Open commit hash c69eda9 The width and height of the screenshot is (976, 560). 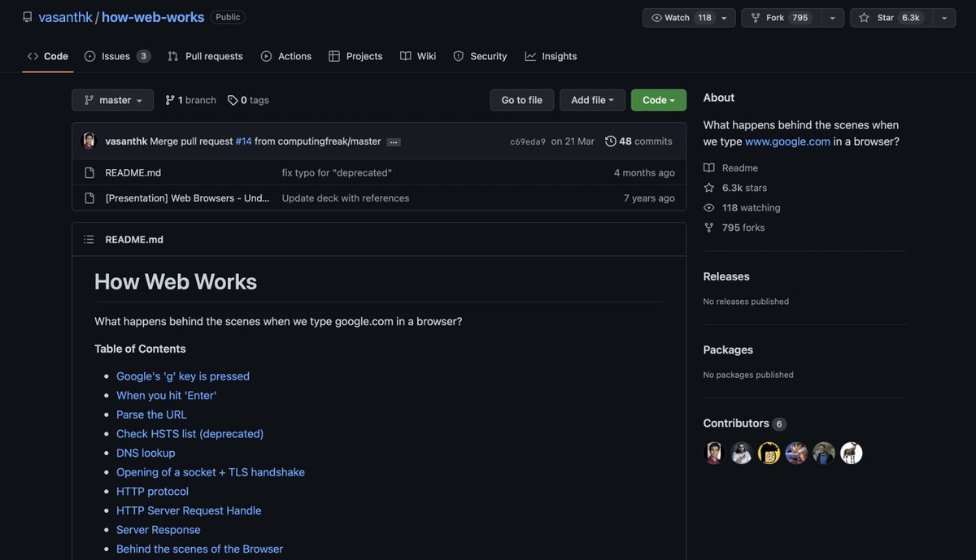point(528,141)
